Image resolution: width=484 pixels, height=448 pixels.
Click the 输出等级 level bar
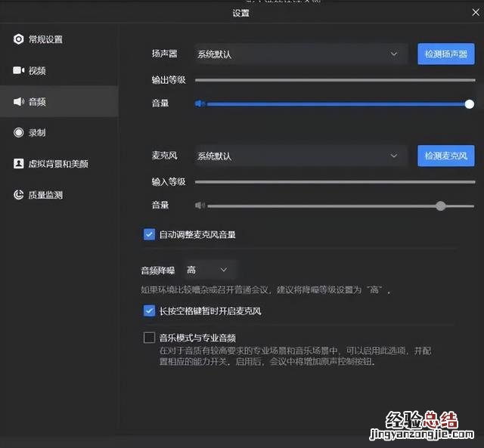(x=335, y=80)
